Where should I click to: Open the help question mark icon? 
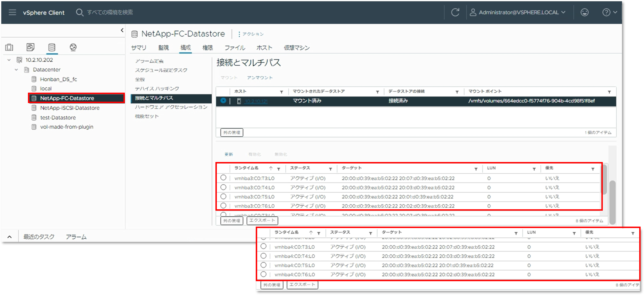pos(606,12)
